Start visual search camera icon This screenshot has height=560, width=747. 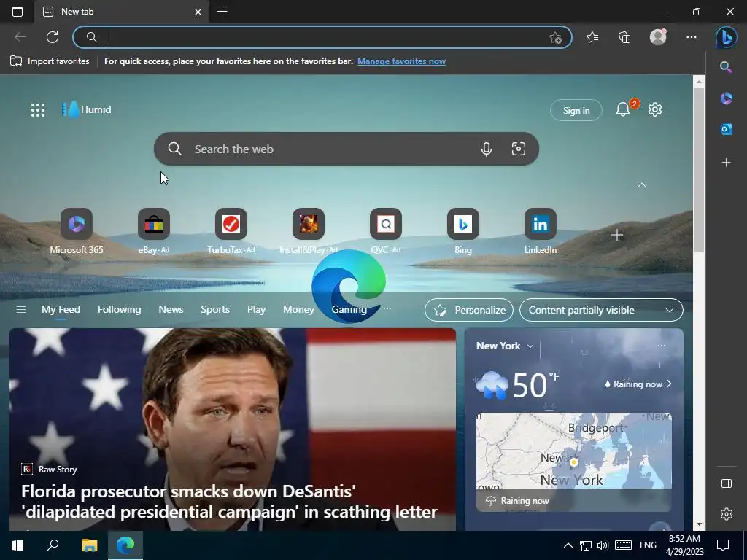(x=519, y=149)
